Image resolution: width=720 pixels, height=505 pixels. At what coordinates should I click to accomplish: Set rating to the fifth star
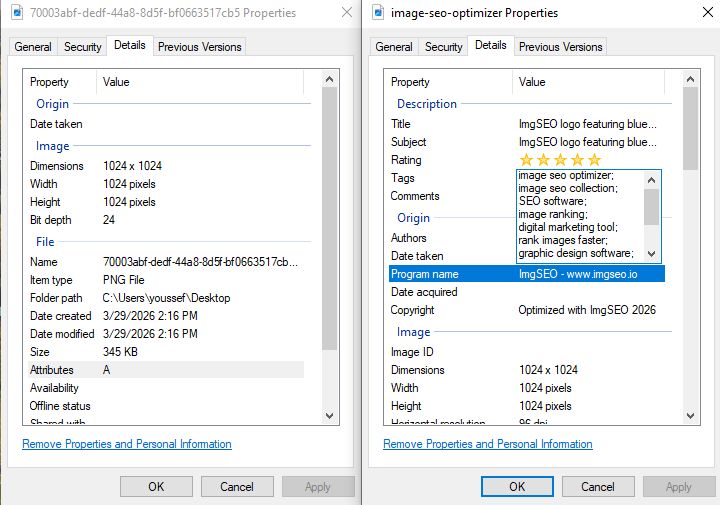594,160
